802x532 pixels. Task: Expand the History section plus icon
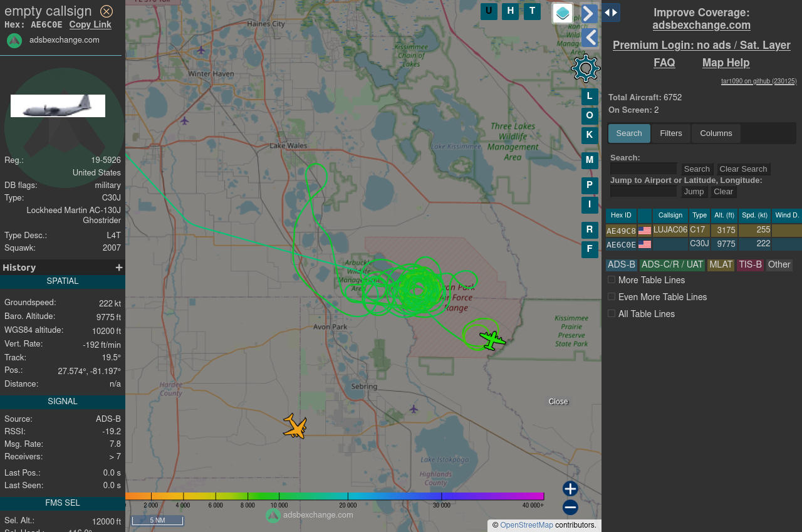point(119,268)
